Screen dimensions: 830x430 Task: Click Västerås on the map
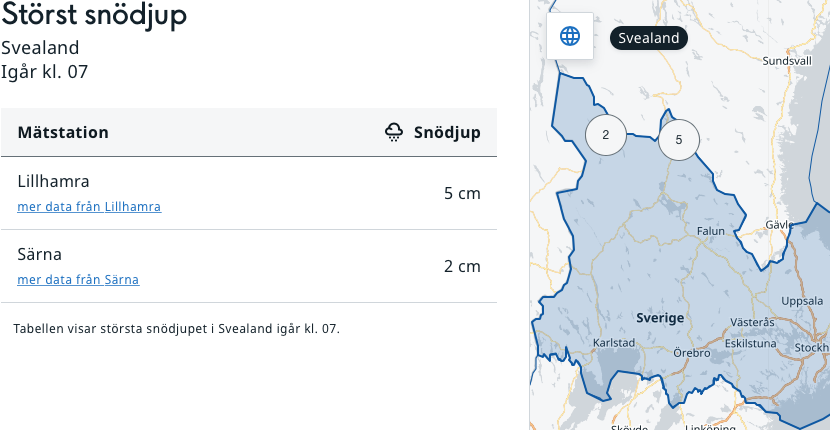(x=753, y=323)
